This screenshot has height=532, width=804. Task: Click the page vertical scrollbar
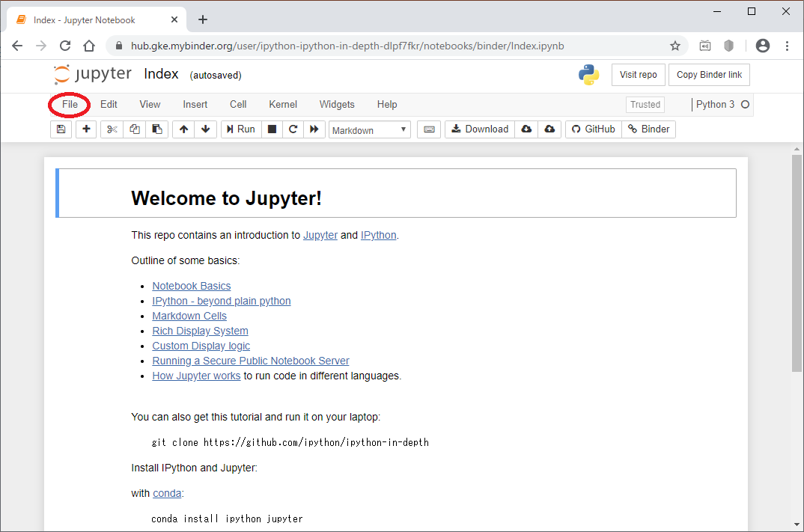(797, 262)
